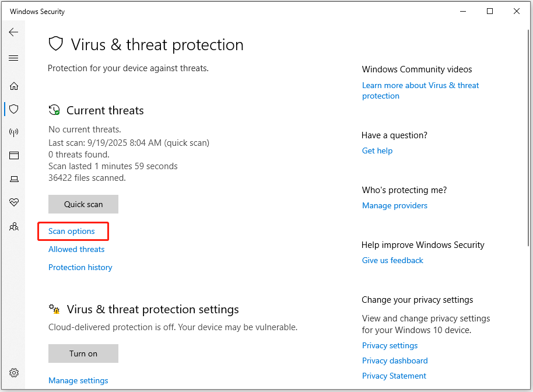
Task: Open Manage settings for protection settings
Action: pyautogui.click(x=78, y=380)
